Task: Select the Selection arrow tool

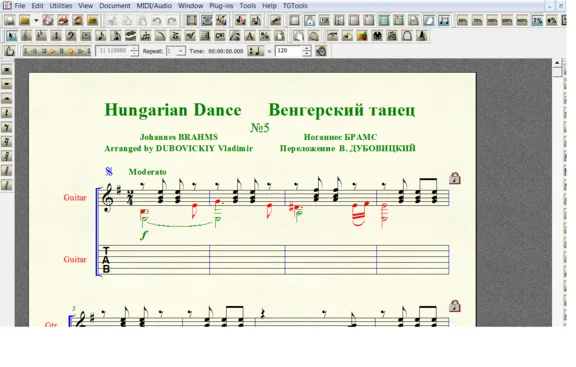Action: [12, 36]
